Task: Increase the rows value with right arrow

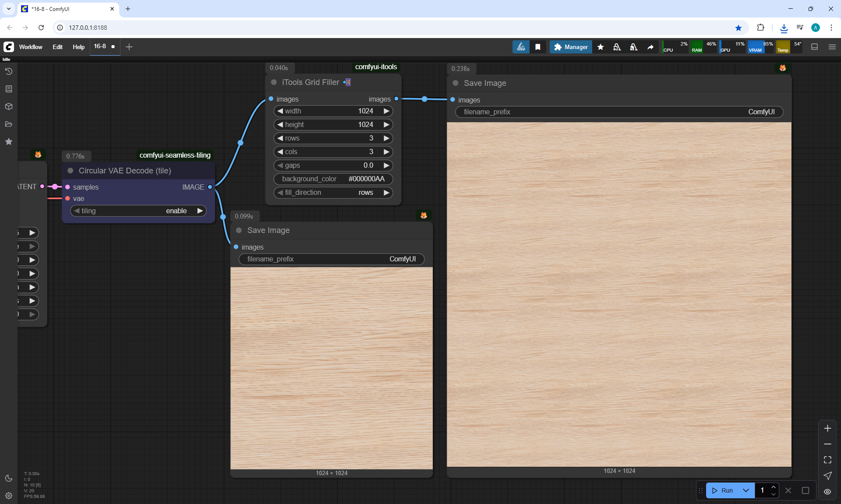Action: pos(386,138)
